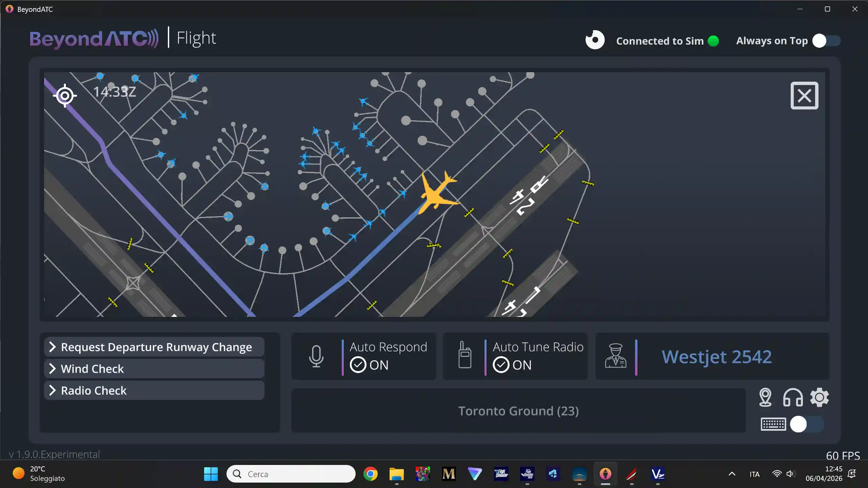Viewport: 868px width, 488px height.
Task: Select Request Departure Runway Change
Action: 154,347
